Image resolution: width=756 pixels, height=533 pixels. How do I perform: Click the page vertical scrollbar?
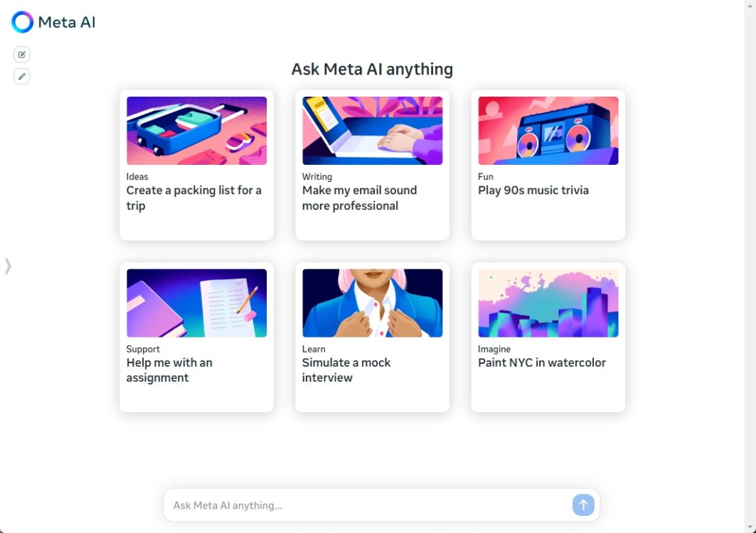pos(750,266)
